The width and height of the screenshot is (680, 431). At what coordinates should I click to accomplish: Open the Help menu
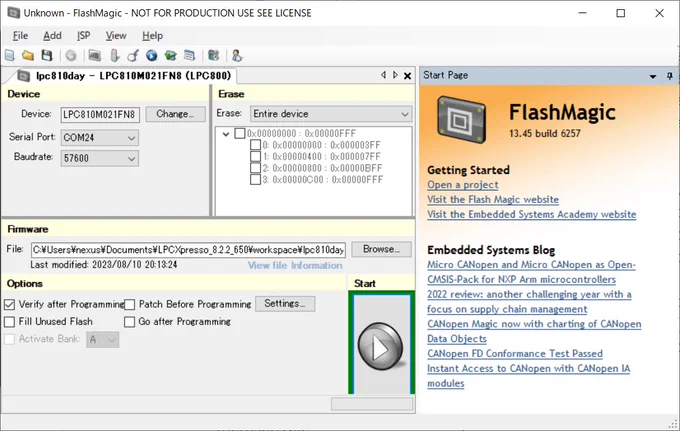click(x=152, y=36)
